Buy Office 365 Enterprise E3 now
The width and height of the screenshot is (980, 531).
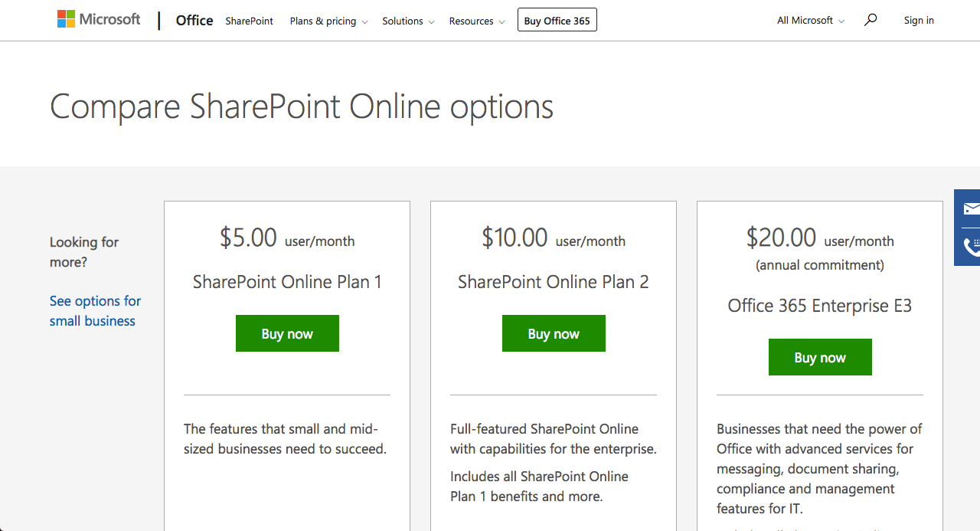coord(820,357)
